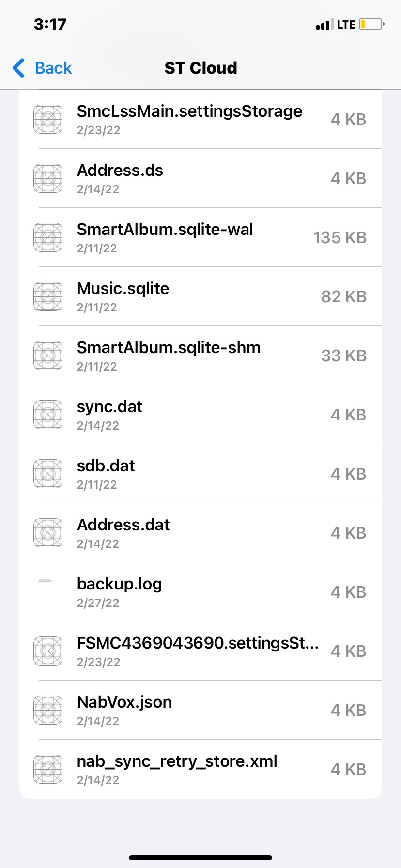
Task: Select the sdb.dat file name
Action: 106,466
